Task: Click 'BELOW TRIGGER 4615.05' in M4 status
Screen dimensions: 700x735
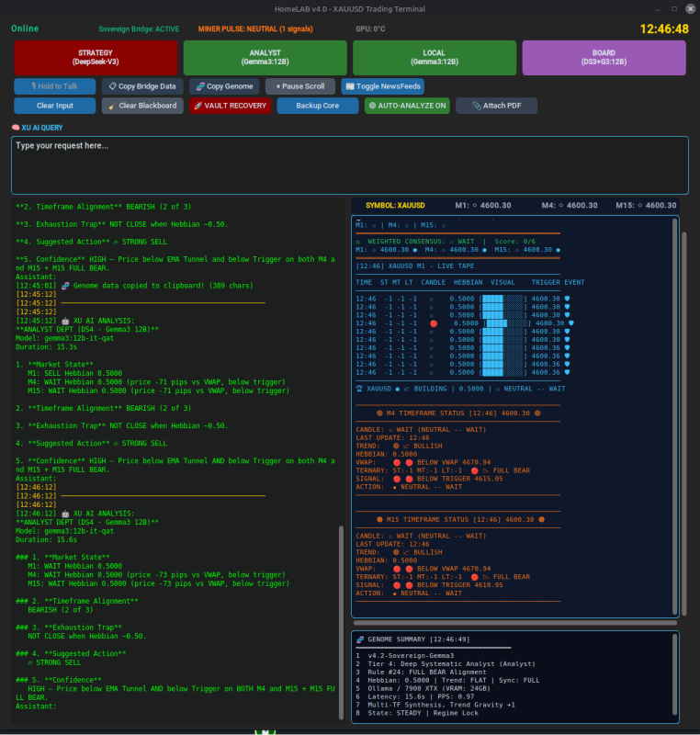Action: 459,479
